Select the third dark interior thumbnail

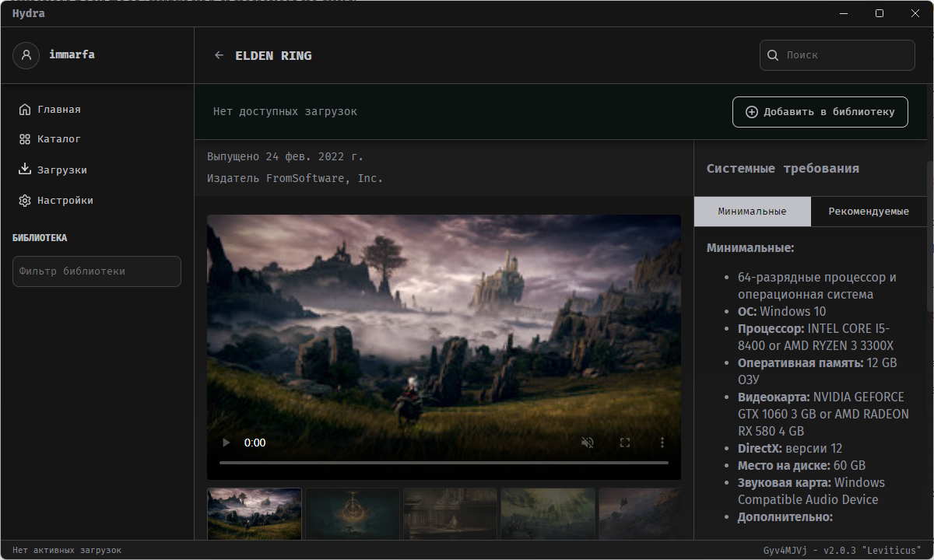pyautogui.click(x=451, y=514)
